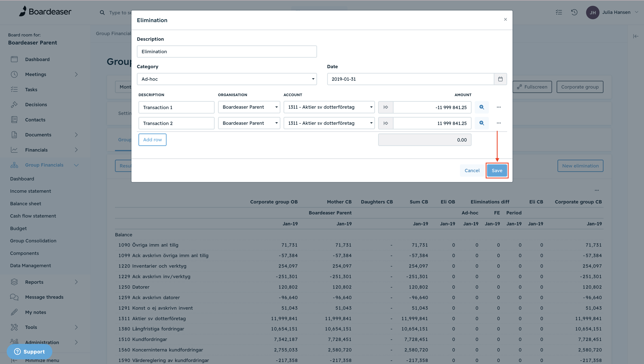The height and width of the screenshot is (364, 644).
Task: Open the table options dots above Corporate group CB
Action: [597, 190]
